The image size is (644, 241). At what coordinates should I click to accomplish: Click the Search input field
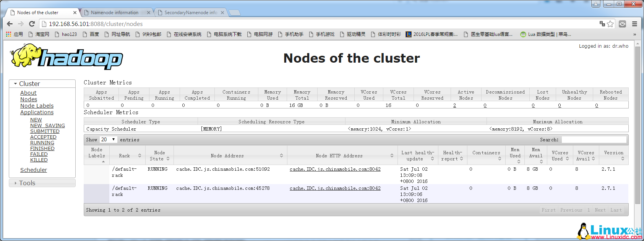pos(594,140)
